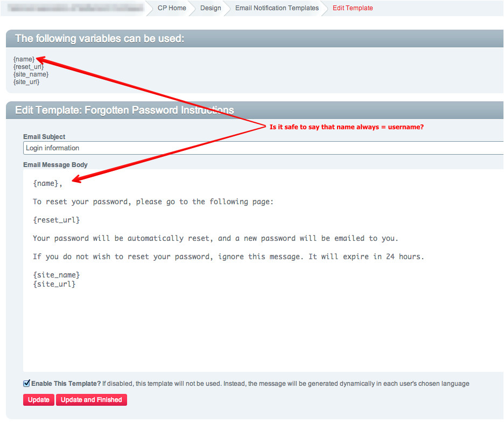504x430 pixels.
Task: Select the {site_name} variable in the list
Action: click(x=31, y=74)
